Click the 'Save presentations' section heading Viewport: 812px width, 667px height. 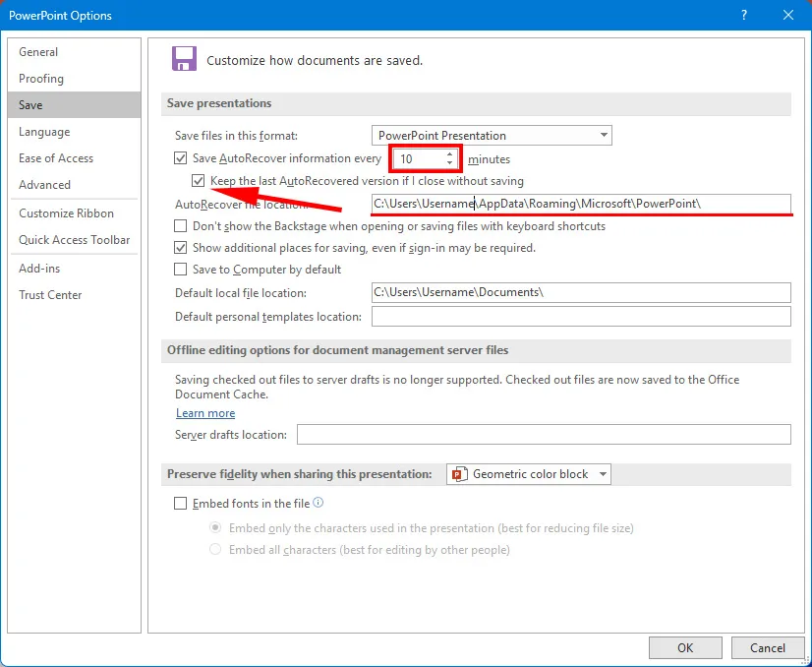219,103
